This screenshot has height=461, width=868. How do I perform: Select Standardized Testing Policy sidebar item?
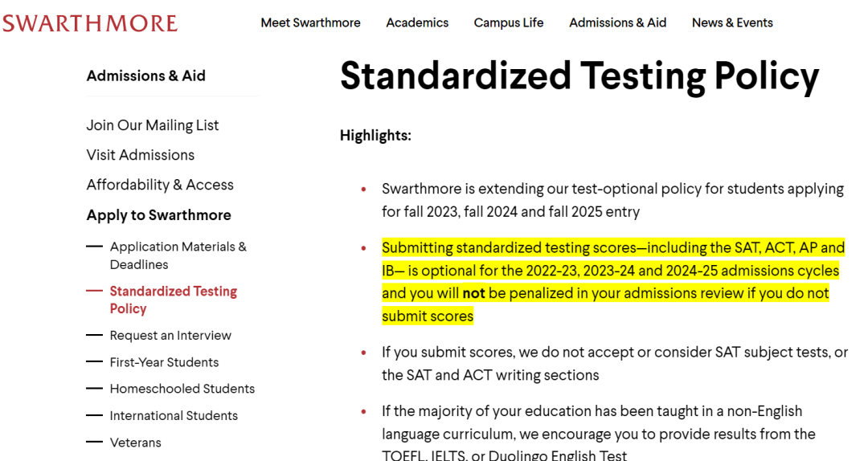pyautogui.click(x=174, y=300)
